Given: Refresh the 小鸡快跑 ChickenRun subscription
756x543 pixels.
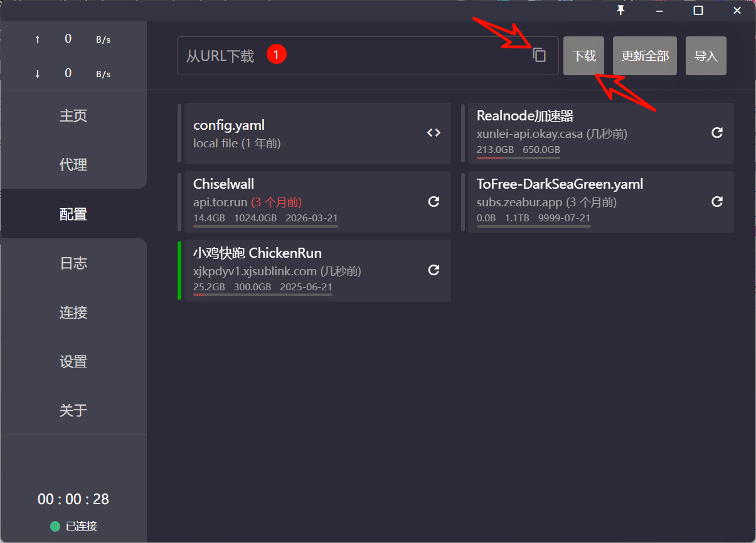Looking at the screenshot, I should [x=434, y=270].
